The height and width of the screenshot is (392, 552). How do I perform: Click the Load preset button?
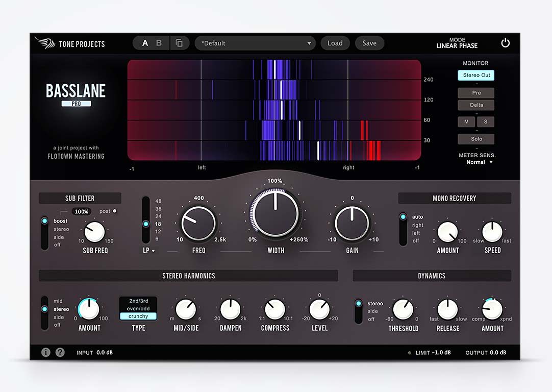point(335,43)
